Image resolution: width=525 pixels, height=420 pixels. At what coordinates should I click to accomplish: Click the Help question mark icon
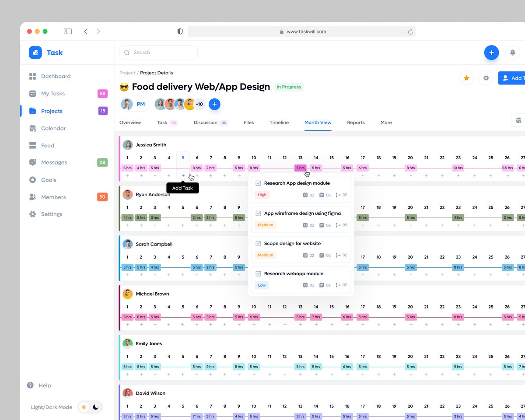[x=30, y=385]
